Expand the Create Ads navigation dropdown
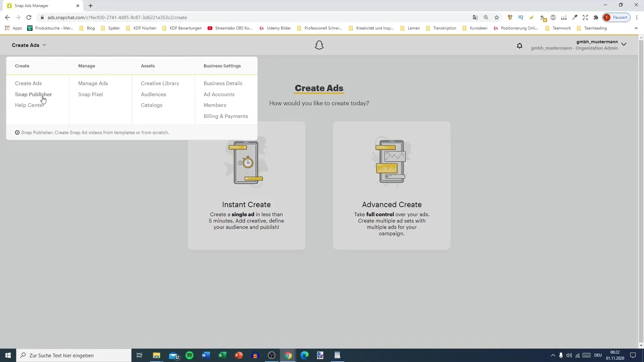The height and width of the screenshot is (362, 644). point(29,45)
